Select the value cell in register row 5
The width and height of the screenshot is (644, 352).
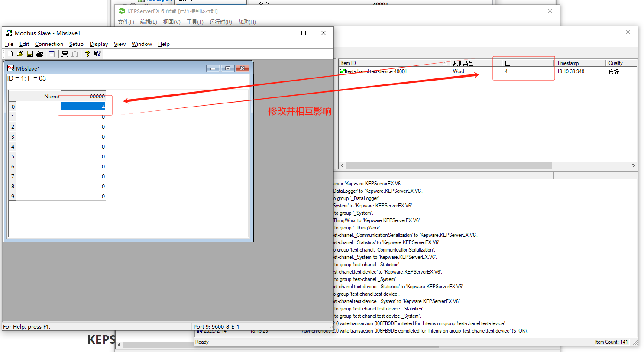click(83, 156)
